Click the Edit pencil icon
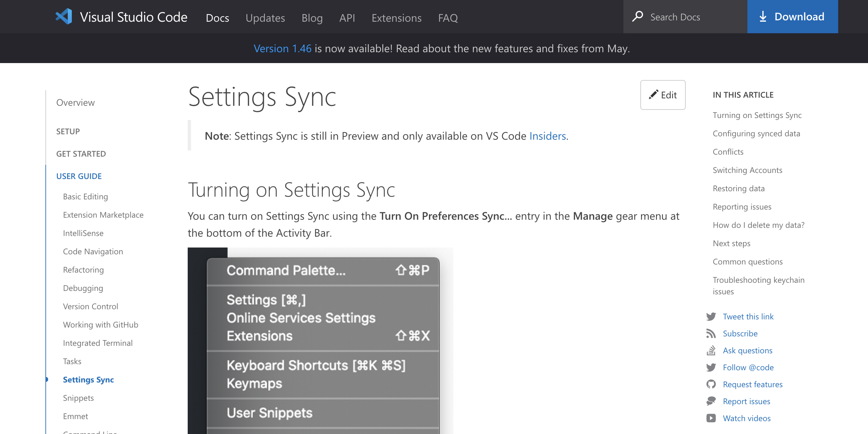Image resolution: width=868 pixels, height=434 pixels. 653,95
